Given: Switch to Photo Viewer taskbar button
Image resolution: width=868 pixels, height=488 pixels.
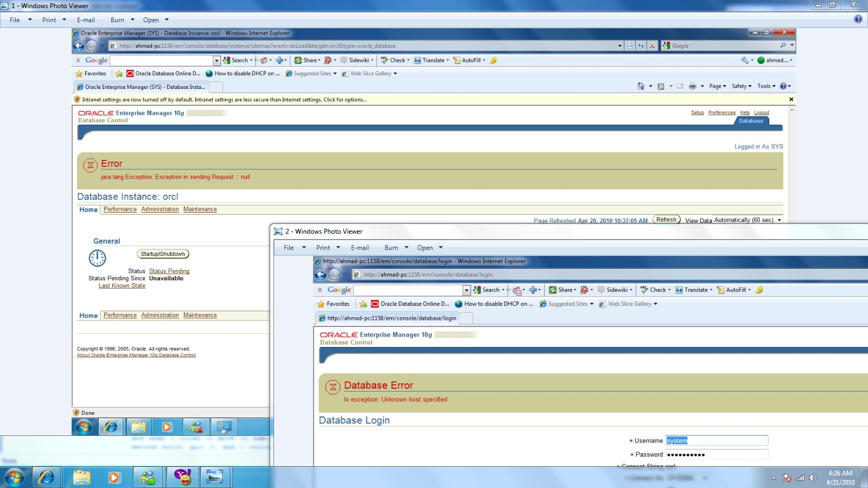Looking at the screenshot, I should (x=215, y=478).
